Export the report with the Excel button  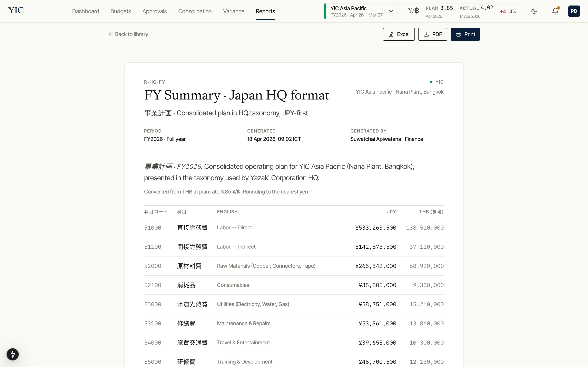pos(399,34)
